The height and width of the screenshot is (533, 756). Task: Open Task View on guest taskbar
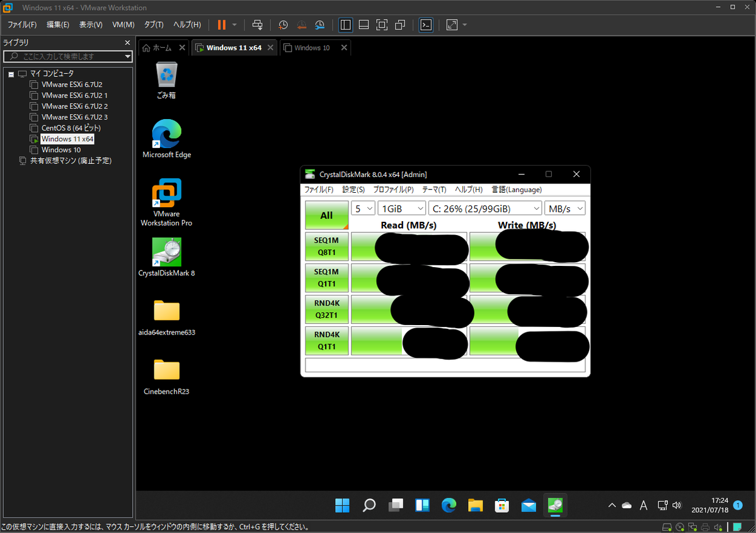396,505
